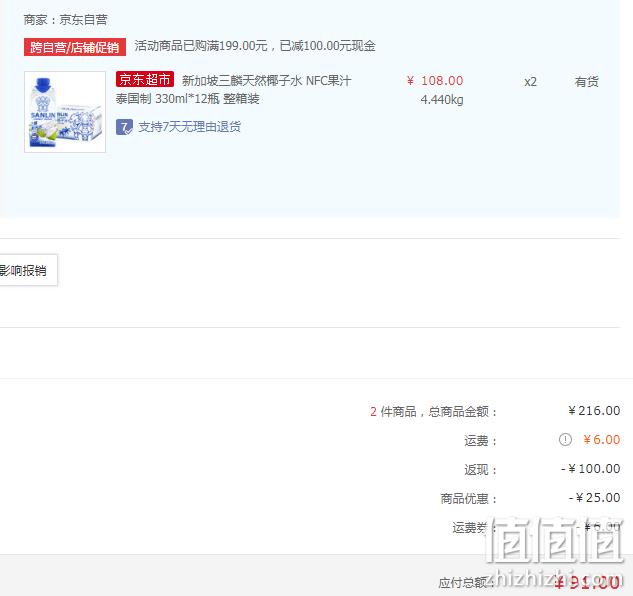Screen dimensions: 633x596
Task: Open the coconut water product thumbnail
Action: pos(65,112)
